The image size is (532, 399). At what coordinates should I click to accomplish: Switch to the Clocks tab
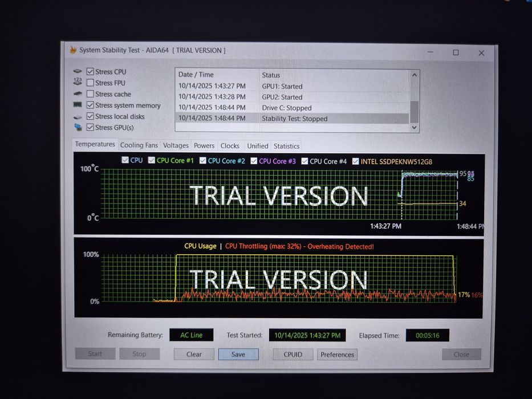pyautogui.click(x=230, y=146)
